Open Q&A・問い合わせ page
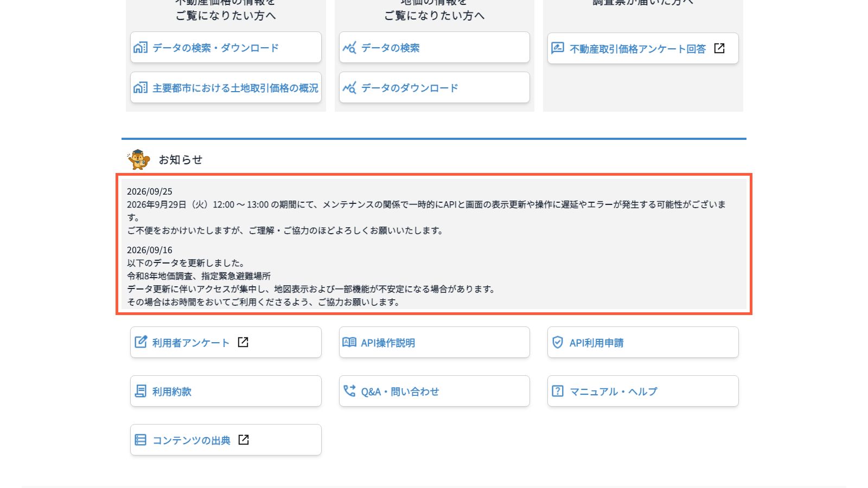868x488 pixels. 434,391
